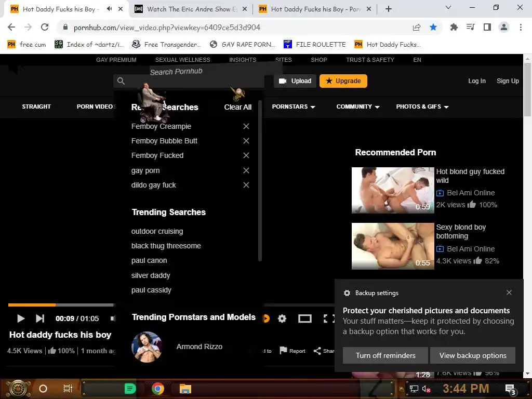Select trending search 'paul canon'
This screenshot has height=399, width=532.
point(149,261)
